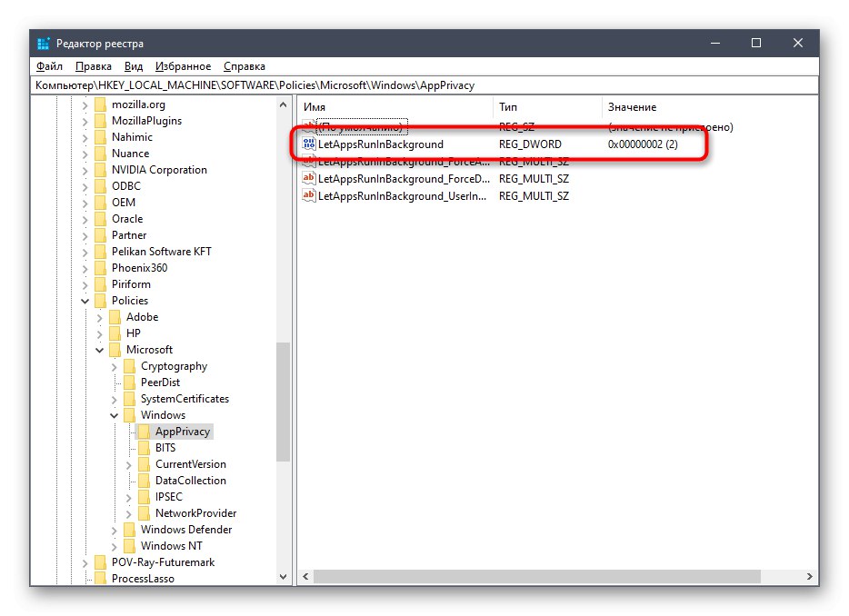Select the BITS key
The height and width of the screenshot is (616, 849).
pos(165,448)
